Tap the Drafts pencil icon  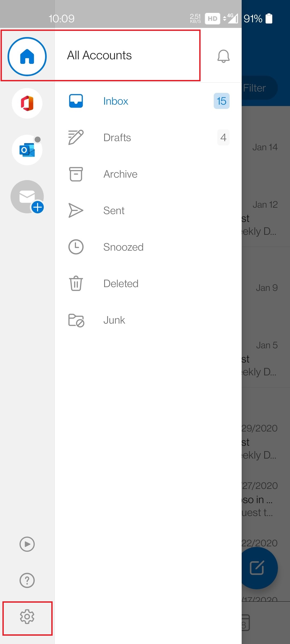[x=76, y=137]
